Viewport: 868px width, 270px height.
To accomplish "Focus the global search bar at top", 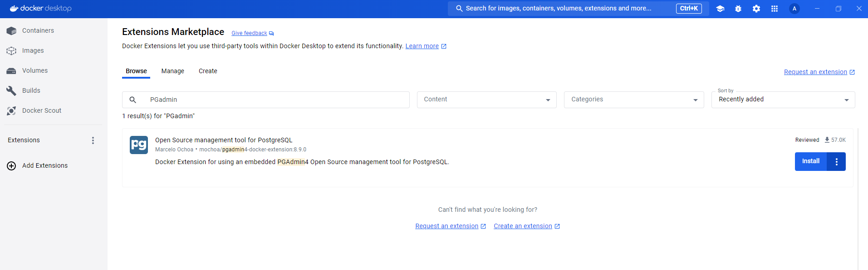I will [x=579, y=9].
